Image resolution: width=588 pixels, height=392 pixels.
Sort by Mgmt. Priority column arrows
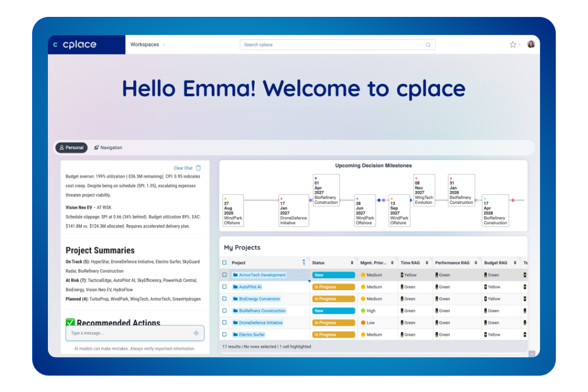pos(392,263)
